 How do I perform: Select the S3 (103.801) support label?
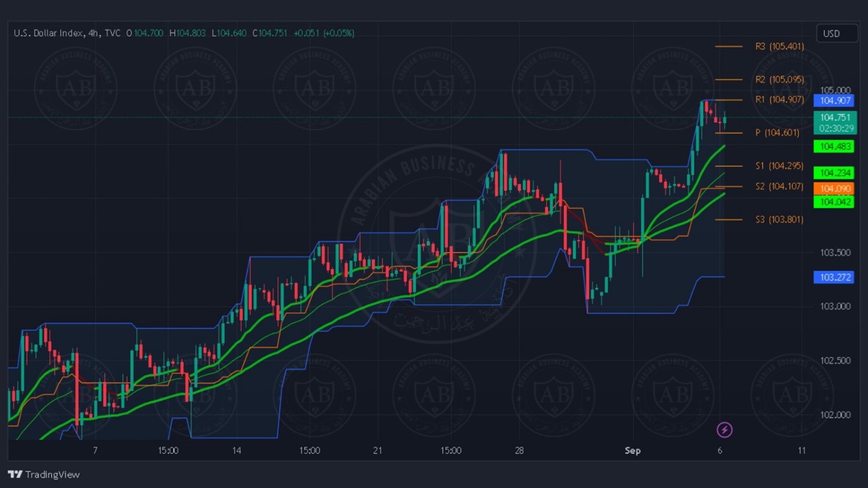click(x=779, y=219)
